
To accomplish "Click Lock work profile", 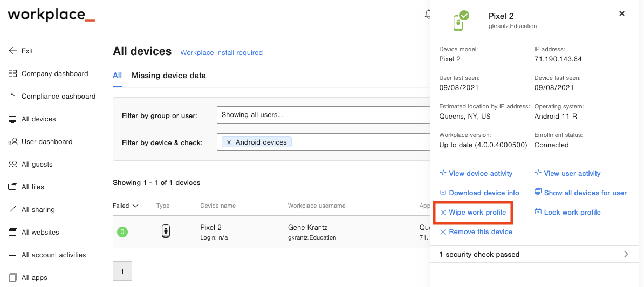I will 567,212.
